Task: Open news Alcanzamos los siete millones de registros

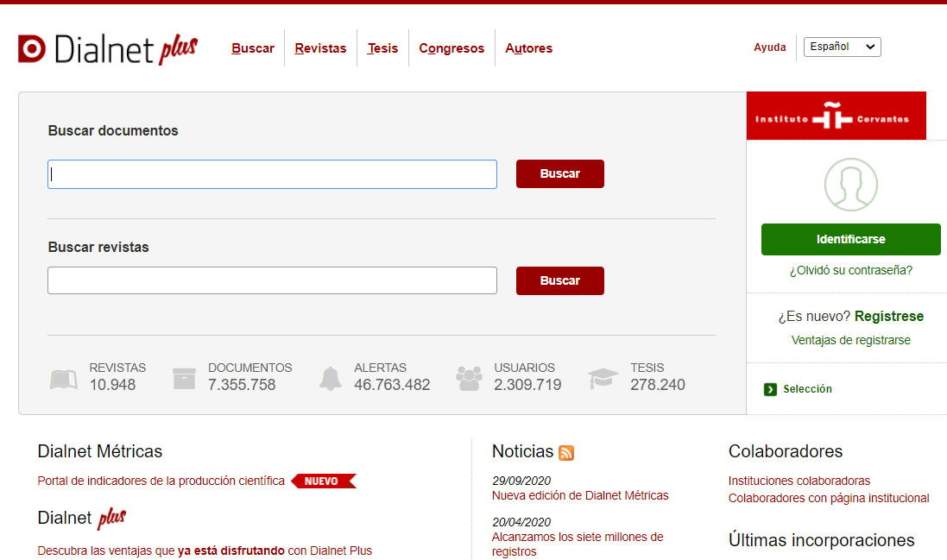Action: pos(578,544)
